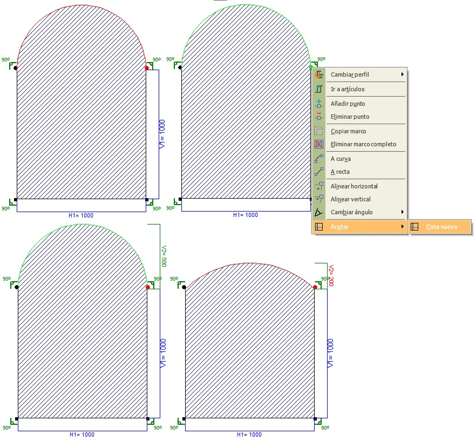Select Alinear vertical entry
476x448 pixels.
click(359, 199)
